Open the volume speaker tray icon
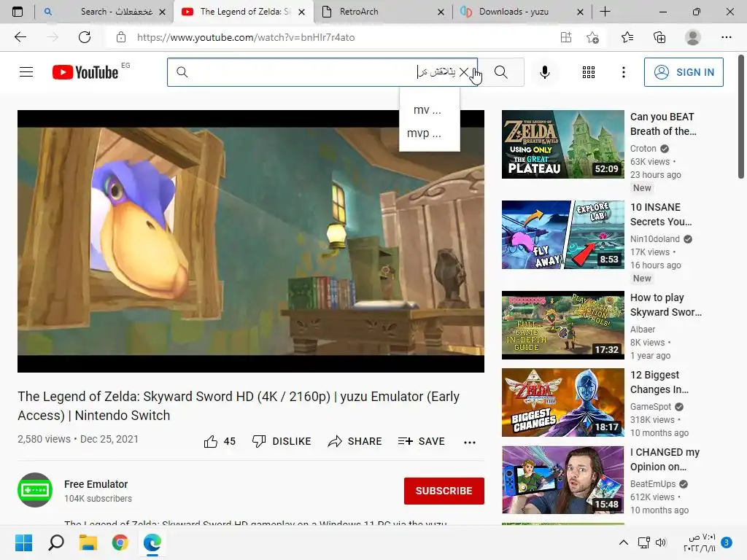Screen dimensions: 747x560 coord(661,542)
